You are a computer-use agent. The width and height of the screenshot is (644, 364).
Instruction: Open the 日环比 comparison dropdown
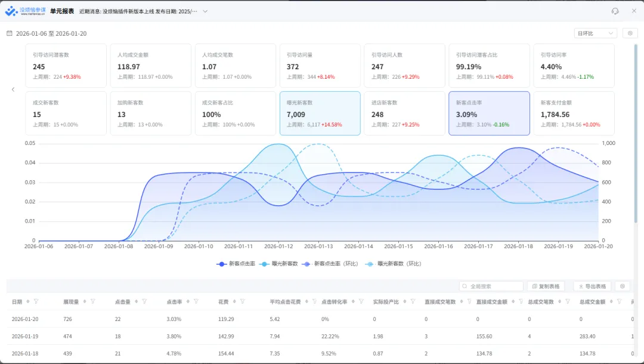pyautogui.click(x=596, y=33)
